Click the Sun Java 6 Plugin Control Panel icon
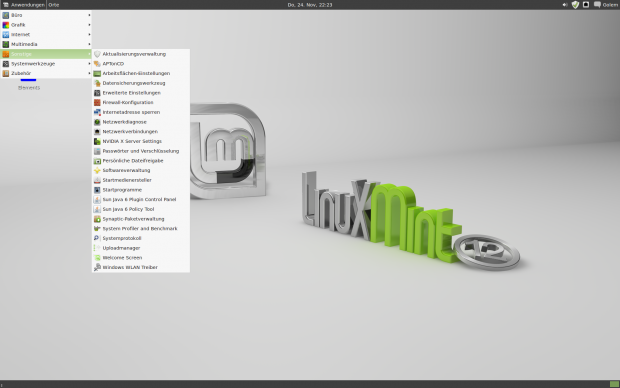Image resolution: width=620 pixels, height=388 pixels. pos(97,199)
